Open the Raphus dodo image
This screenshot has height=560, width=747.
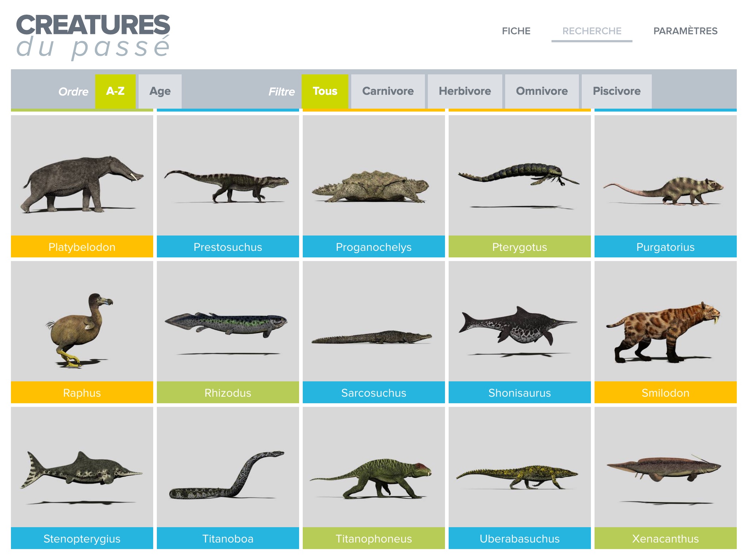pyautogui.click(x=82, y=321)
